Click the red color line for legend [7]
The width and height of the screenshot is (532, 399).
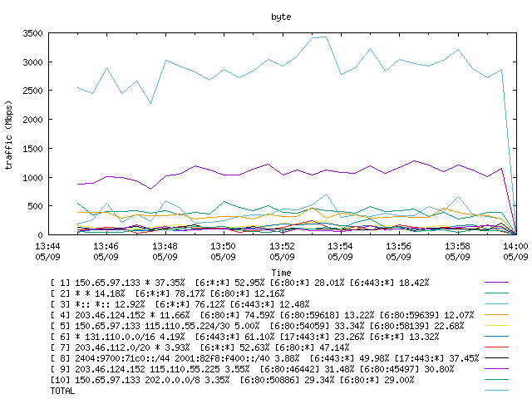(496, 347)
